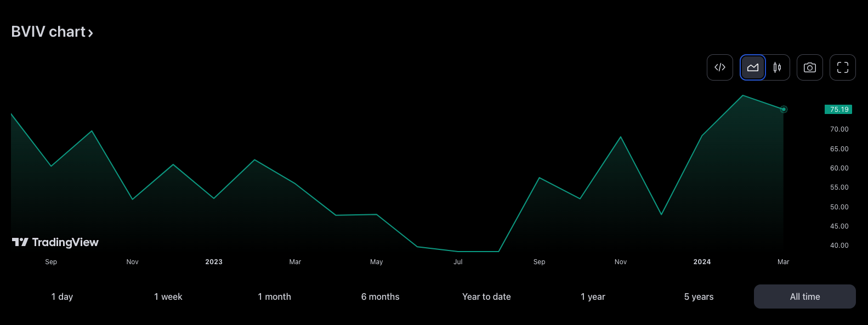Switch to 5 years range
868x325 pixels.
coord(699,297)
